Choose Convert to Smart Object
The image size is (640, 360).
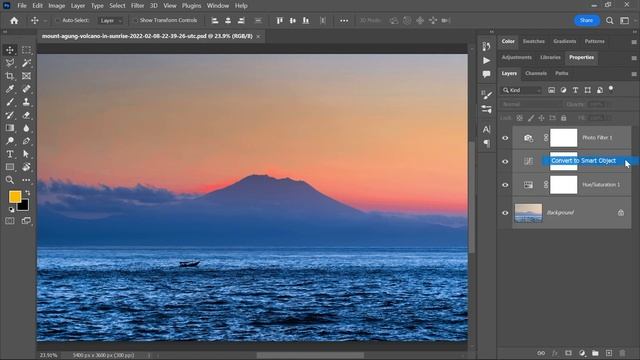point(583,161)
